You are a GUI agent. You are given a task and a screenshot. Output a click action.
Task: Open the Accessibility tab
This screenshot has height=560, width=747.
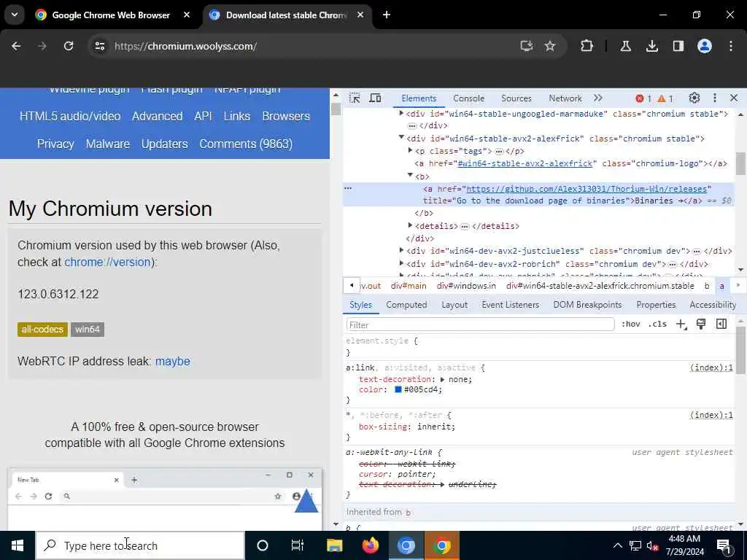pos(713,305)
